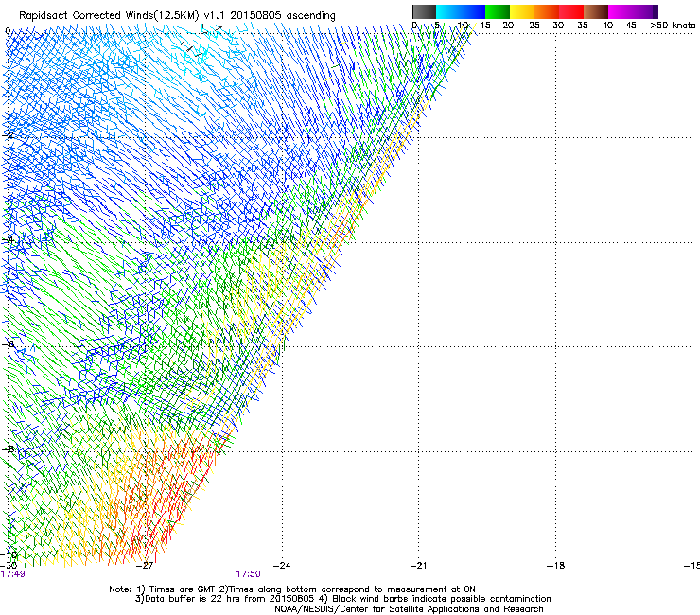Click the yellow 20-25 knots legend swatch
This screenshot has width=700, height=615.
522,11
